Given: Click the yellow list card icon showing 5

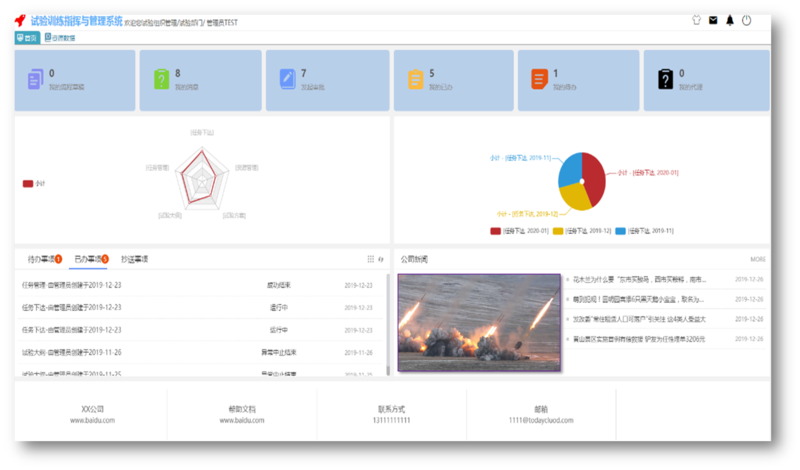Looking at the screenshot, I should 415,80.
